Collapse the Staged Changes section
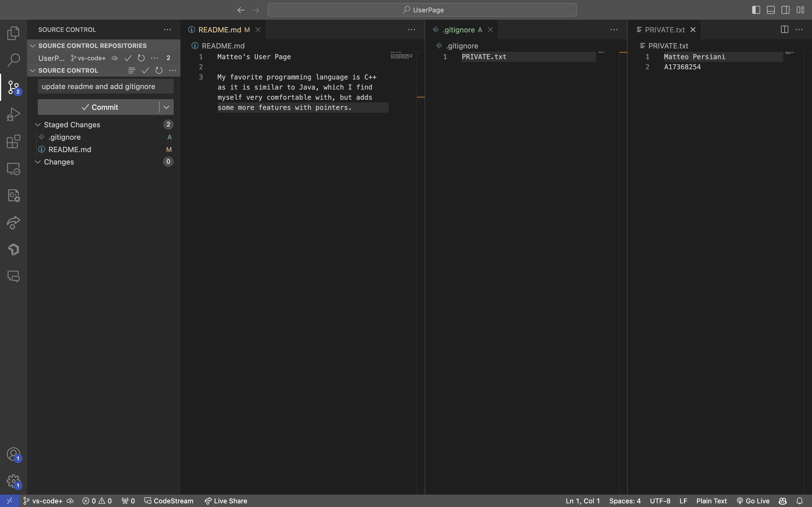The height and width of the screenshot is (507, 812). tap(38, 125)
